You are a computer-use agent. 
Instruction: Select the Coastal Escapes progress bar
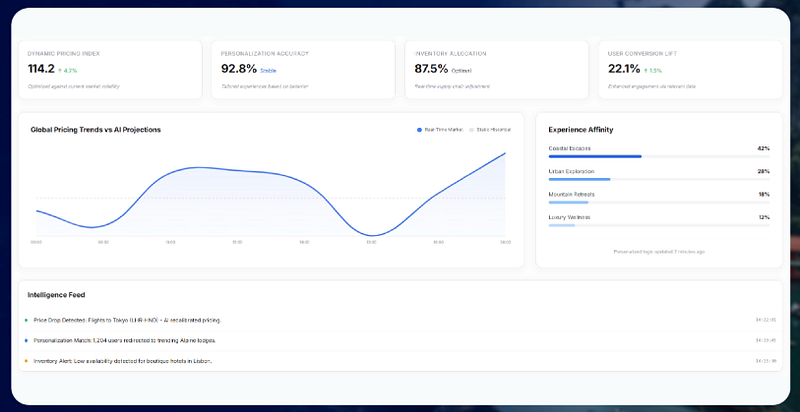(x=659, y=157)
